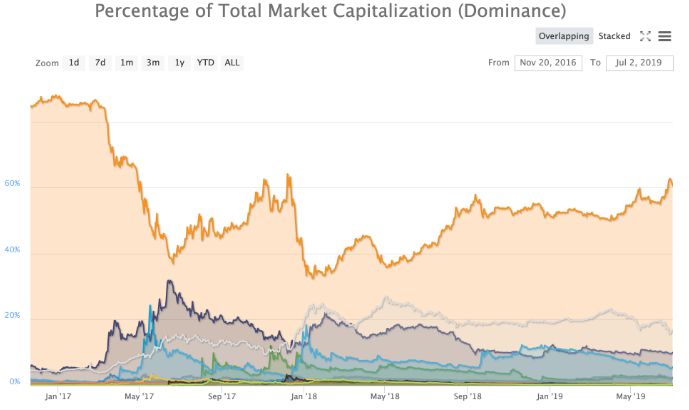Select the YTD zoom option
689x410 pixels.
pyautogui.click(x=206, y=63)
